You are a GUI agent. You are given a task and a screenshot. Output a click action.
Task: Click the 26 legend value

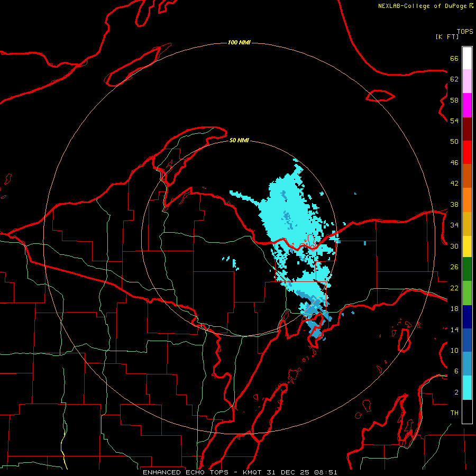point(454,267)
